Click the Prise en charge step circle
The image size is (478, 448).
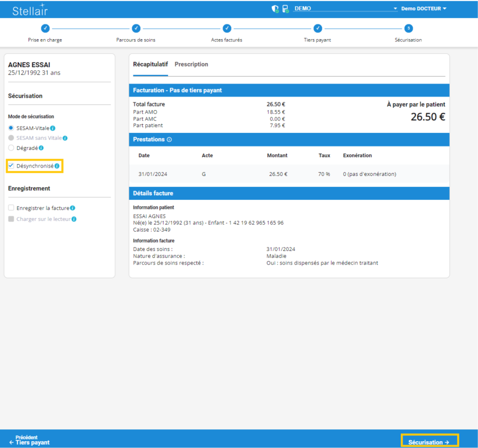[45, 28]
